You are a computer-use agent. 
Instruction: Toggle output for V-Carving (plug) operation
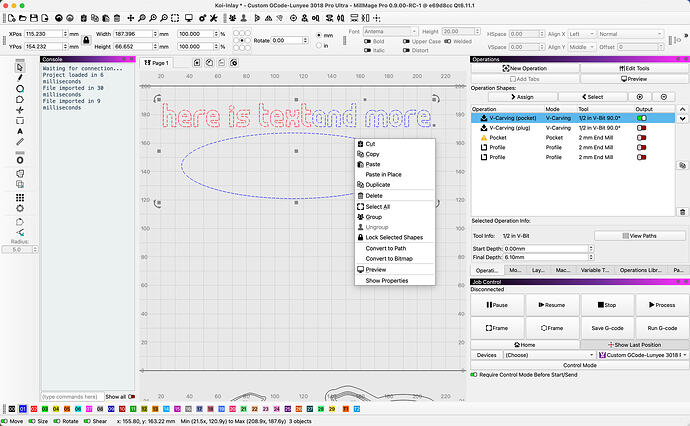click(642, 128)
